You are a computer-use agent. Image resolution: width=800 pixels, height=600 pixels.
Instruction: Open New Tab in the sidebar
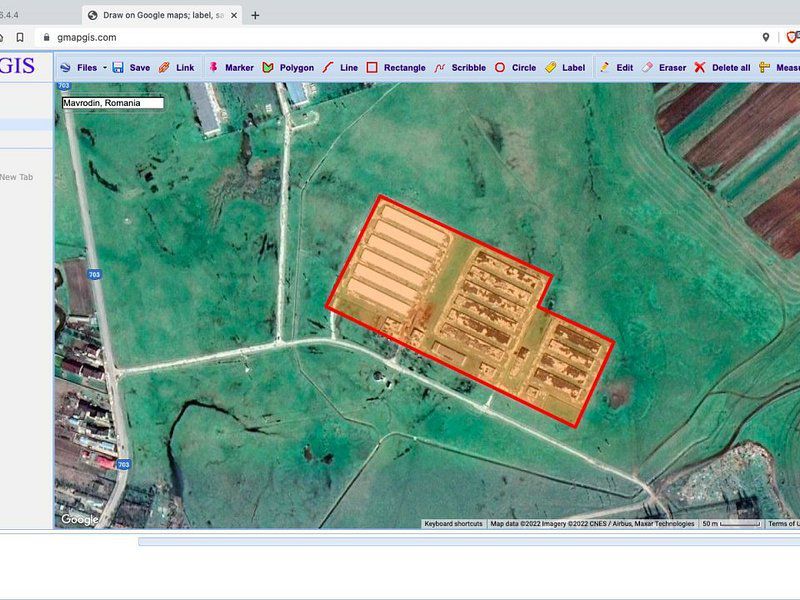[16, 177]
